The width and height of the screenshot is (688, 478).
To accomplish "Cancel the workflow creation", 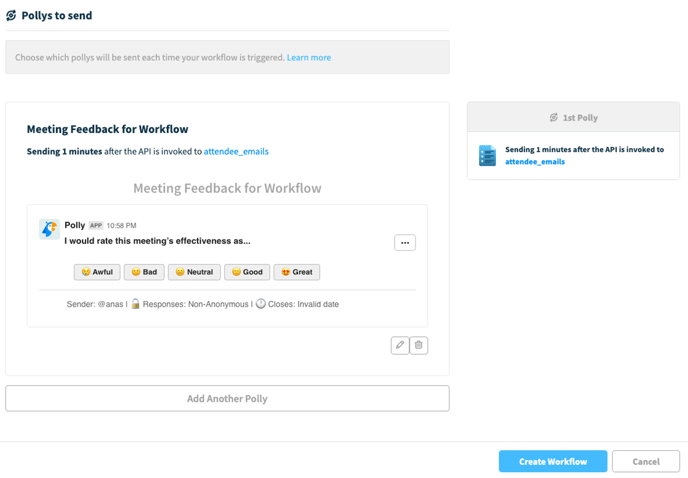I will pyautogui.click(x=646, y=461).
